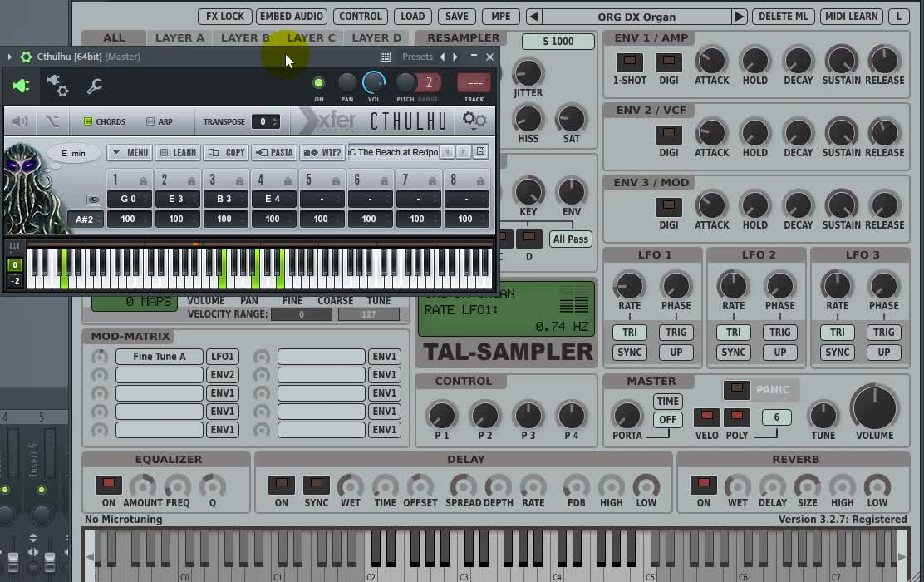Screen dimensions: 924x582
Task: Toggle REVERB ON switch
Action: coord(704,485)
